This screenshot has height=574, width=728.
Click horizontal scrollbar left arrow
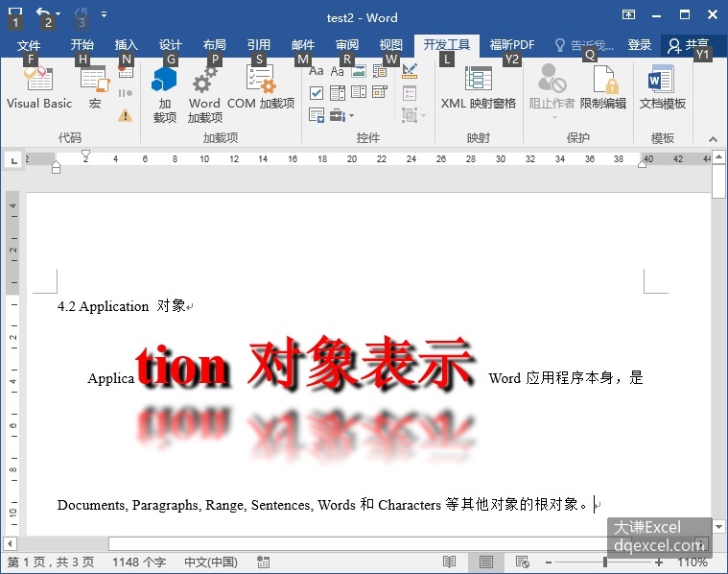(10, 542)
